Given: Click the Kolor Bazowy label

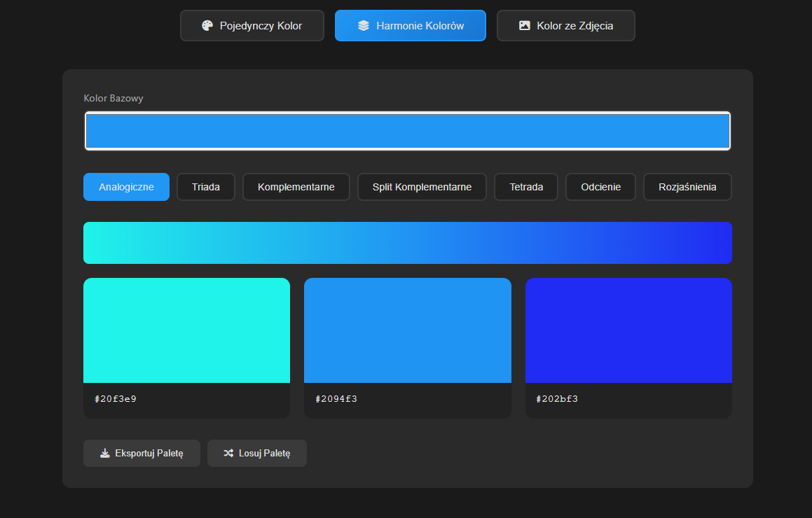Looking at the screenshot, I should [x=113, y=98].
